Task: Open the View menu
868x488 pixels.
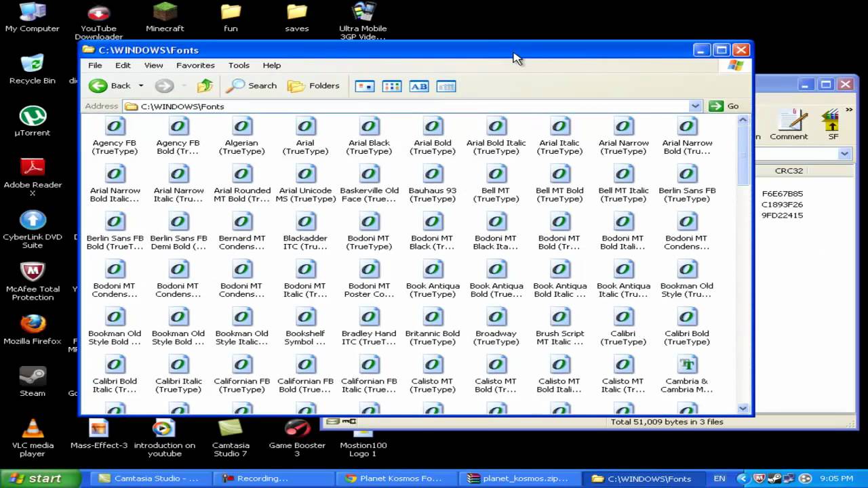Action: pos(153,65)
